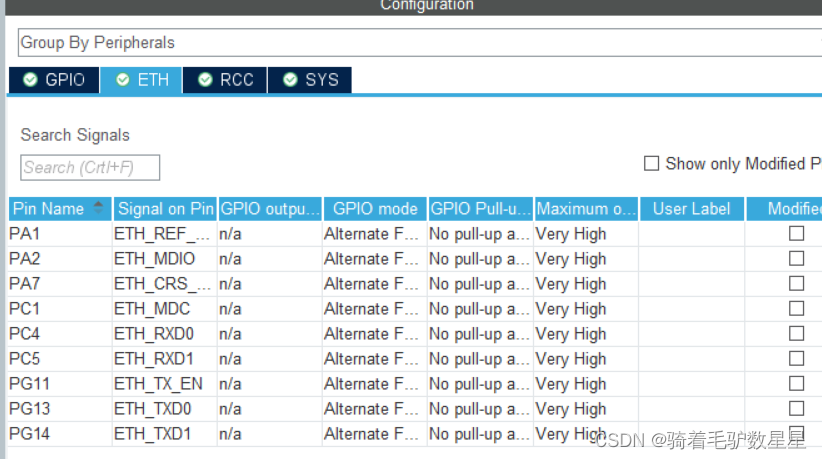This screenshot has width=822, height=459.
Task: Click GPIO mode cell for PC4
Action: (x=375, y=334)
